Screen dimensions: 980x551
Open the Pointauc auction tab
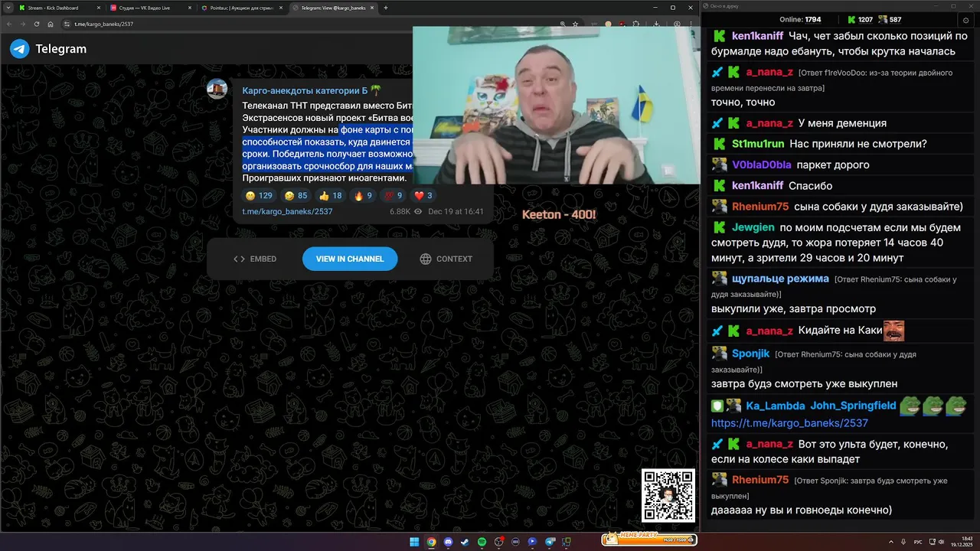(x=240, y=8)
